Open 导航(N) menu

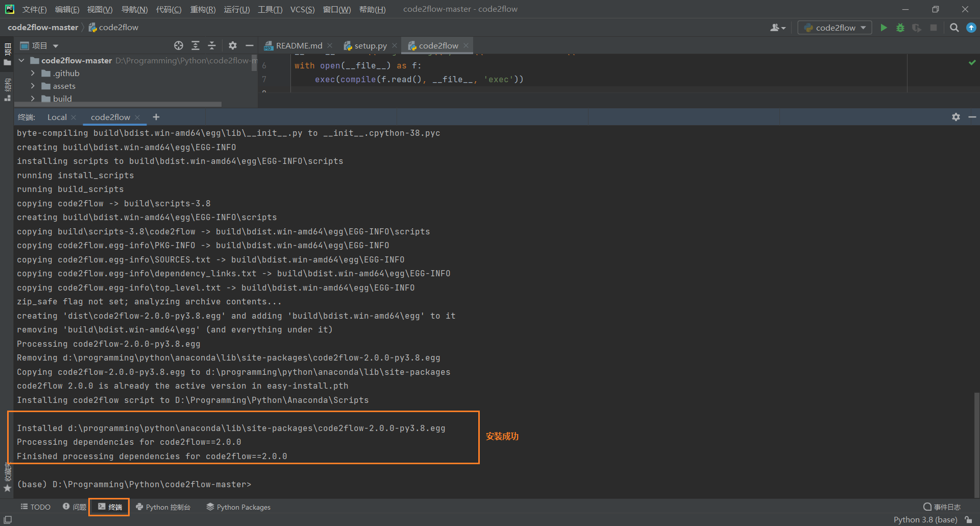pos(134,10)
